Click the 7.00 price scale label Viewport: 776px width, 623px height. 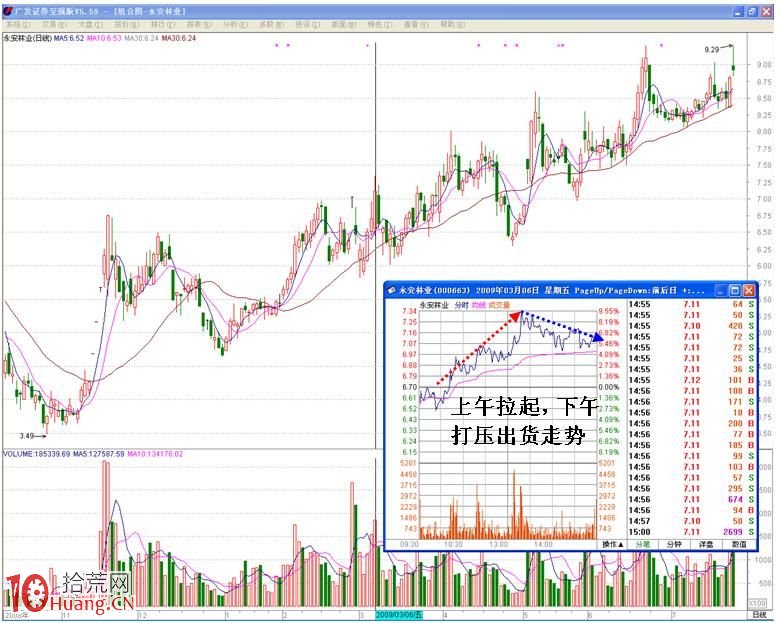764,199
